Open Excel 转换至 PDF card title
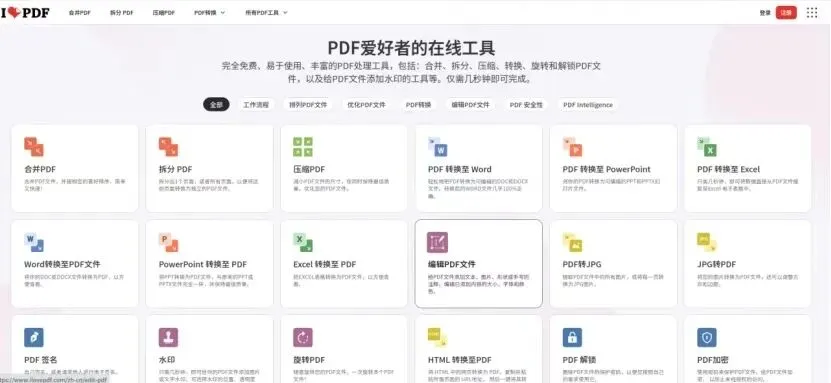 [x=324, y=264]
